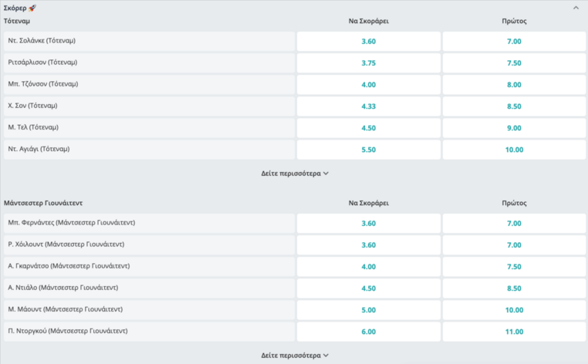Click Να Σκοράρει header in Μάντσεστερ Γιουνάιτεντ table
588x364 pixels.
pyautogui.click(x=369, y=203)
